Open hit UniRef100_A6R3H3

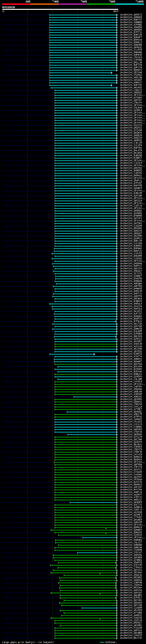[131, 429]
